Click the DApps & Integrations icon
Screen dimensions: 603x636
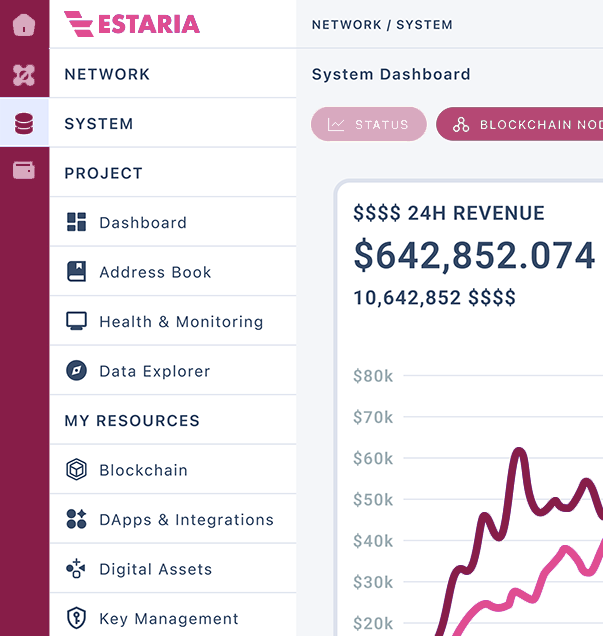(x=76, y=519)
